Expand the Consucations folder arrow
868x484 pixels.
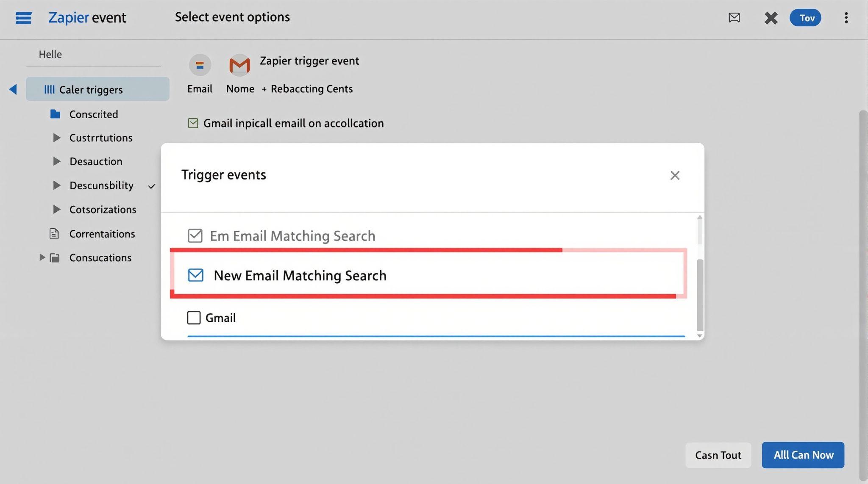click(x=42, y=257)
